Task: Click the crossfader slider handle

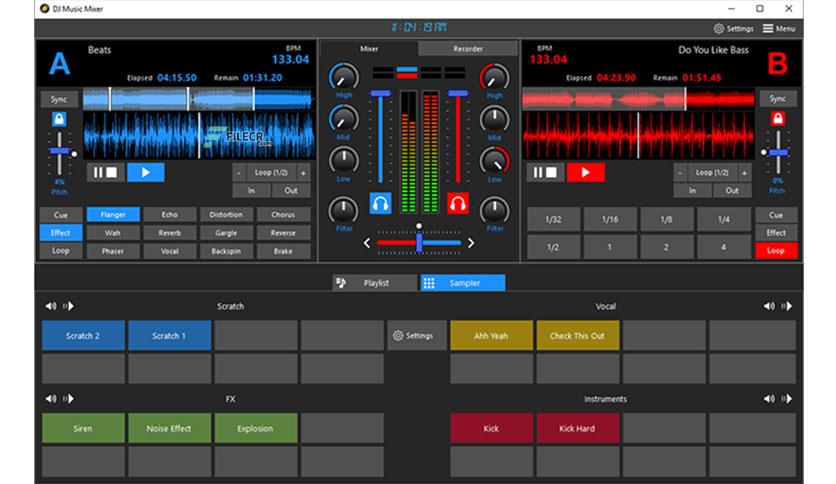Action: [x=420, y=243]
